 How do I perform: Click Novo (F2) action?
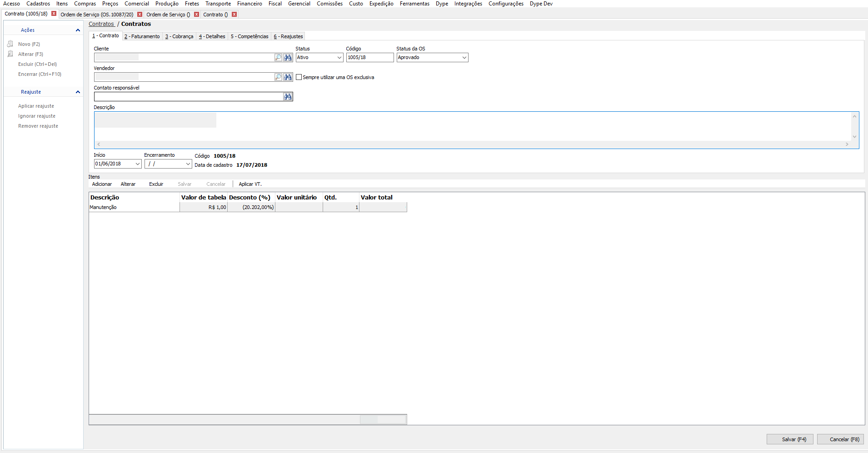[x=29, y=44]
